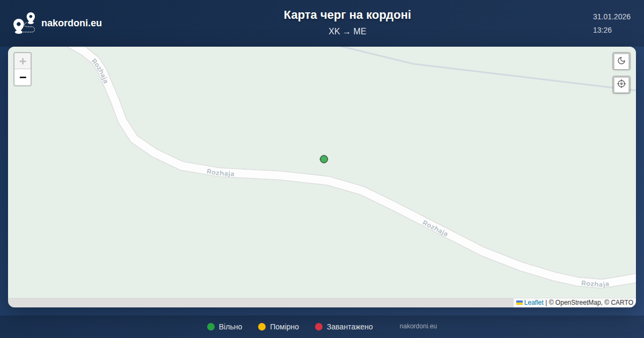Click the green Вільно legend dot
644x338 pixels.
pos(211,327)
